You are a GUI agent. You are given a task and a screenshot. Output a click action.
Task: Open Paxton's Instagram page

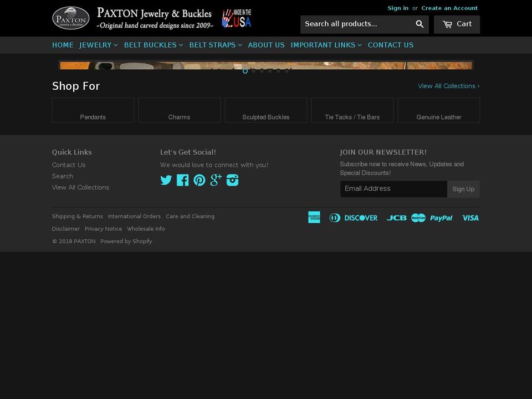click(x=232, y=180)
